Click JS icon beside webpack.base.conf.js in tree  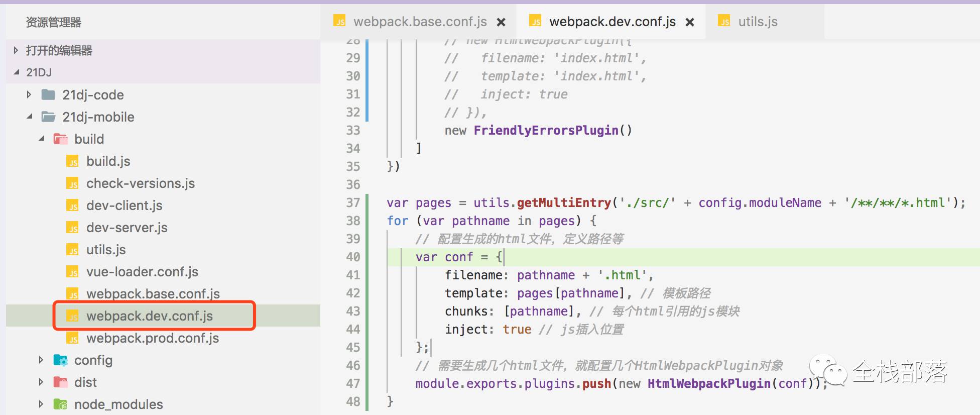coord(73,294)
